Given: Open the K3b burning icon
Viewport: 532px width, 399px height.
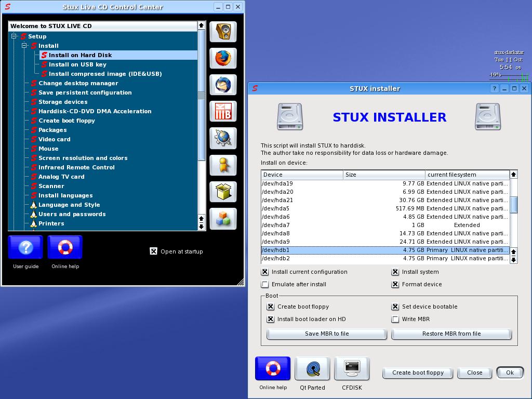Looking at the screenshot, I should 223,111.
